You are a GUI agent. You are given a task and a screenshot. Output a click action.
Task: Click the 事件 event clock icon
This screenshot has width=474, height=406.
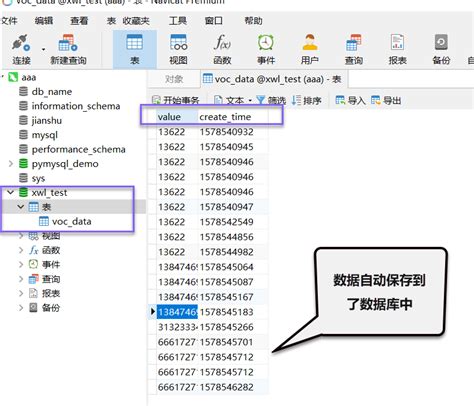(266, 43)
